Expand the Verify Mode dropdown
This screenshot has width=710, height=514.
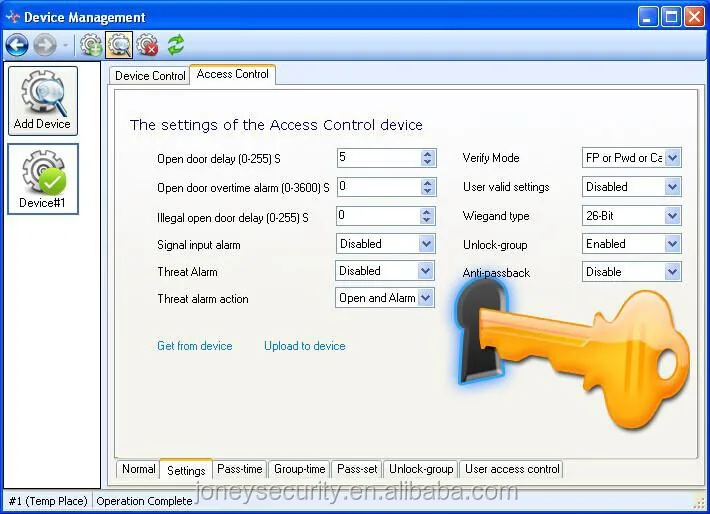coord(672,158)
